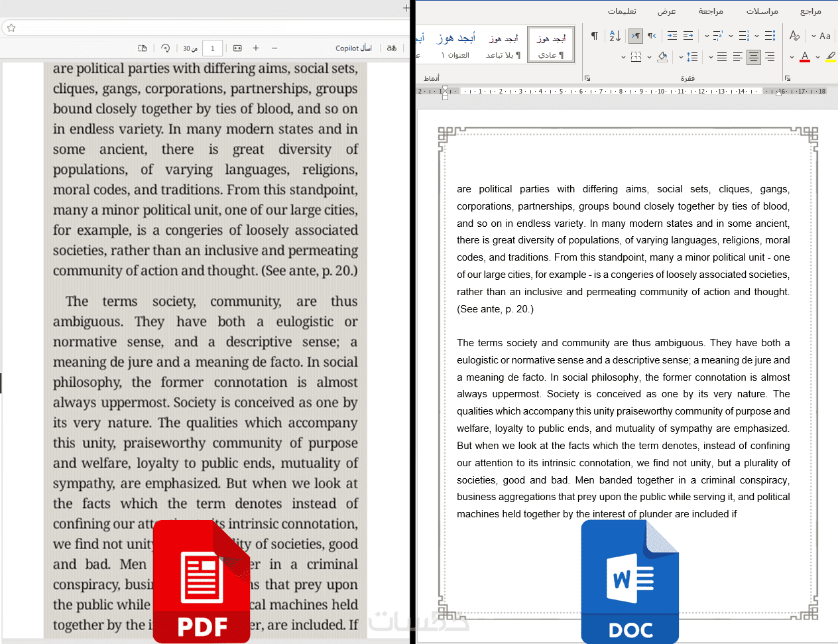
Task: Open the مراجعة ribbon tab
Action: tap(711, 11)
